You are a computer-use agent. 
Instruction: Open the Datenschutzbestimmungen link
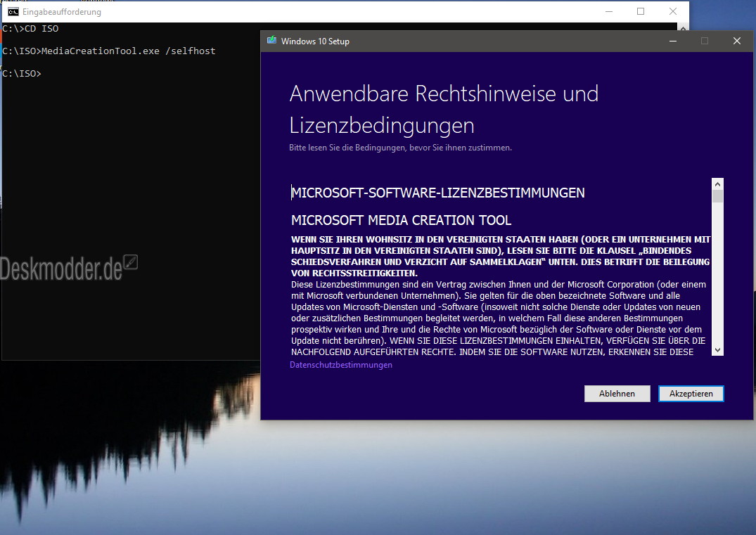(x=341, y=365)
